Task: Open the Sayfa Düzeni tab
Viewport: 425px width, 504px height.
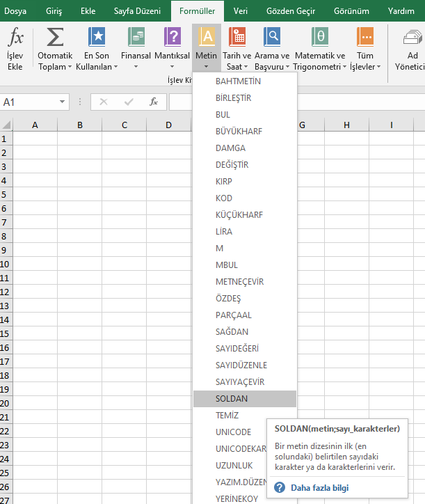Action: (137, 11)
